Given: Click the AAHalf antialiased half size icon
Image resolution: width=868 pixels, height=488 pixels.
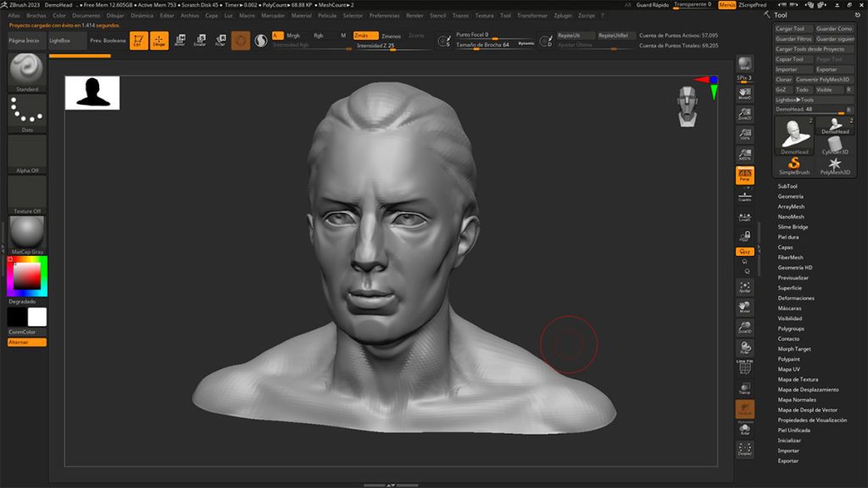Looking at the screenshot, I should [x=744, y=154].
